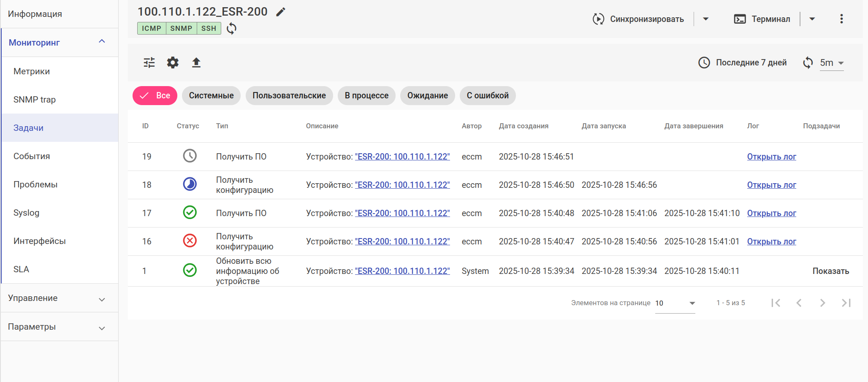This screenshot has width=868, height=382.
Task: Click the upload arrow icon
Action: pyautogui.click(x=196, y=62)
